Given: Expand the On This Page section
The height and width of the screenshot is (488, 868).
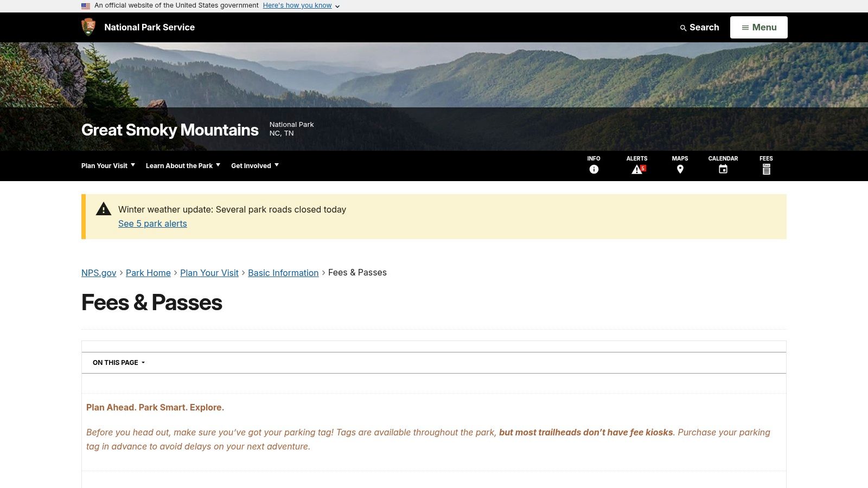Looking at the screenshot, I should (119, 363).
